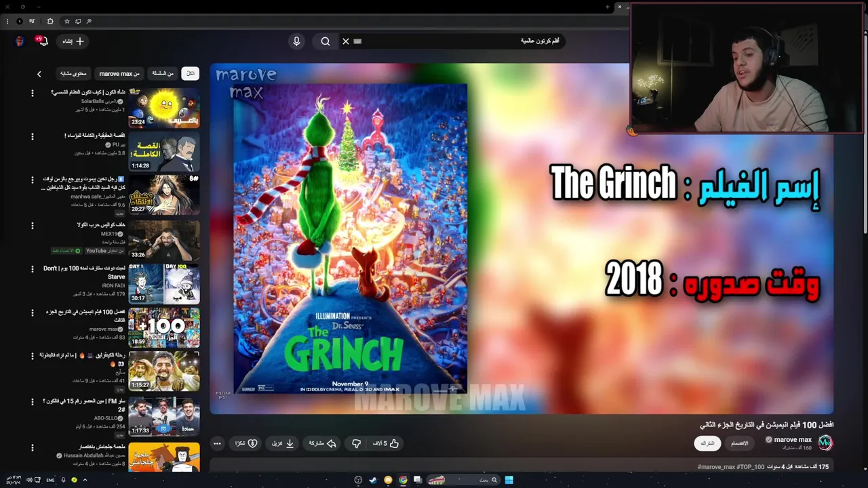The image size is (868, 488).
Task: Select the 'من السلسلة' filter chip
Action: [163, 73]
